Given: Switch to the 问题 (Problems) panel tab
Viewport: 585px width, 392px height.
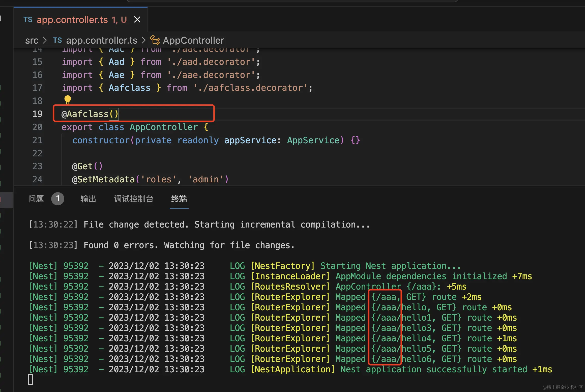Looking at the screenshot, I should pyautogui.click(x=36, y=199).
